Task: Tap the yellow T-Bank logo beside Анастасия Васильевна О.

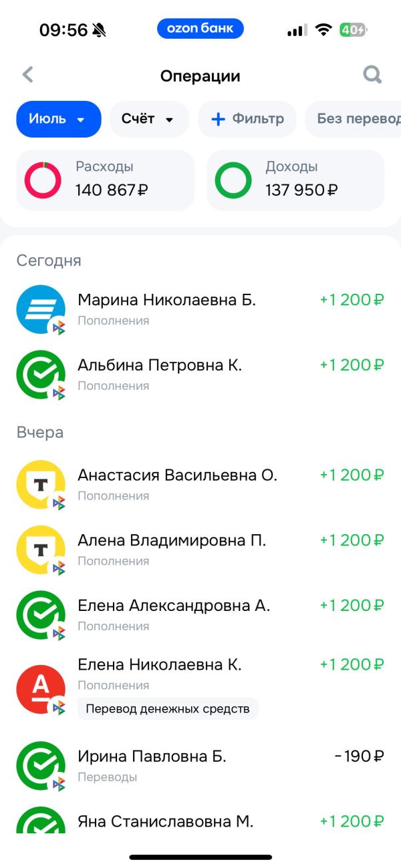Action: 41,485
